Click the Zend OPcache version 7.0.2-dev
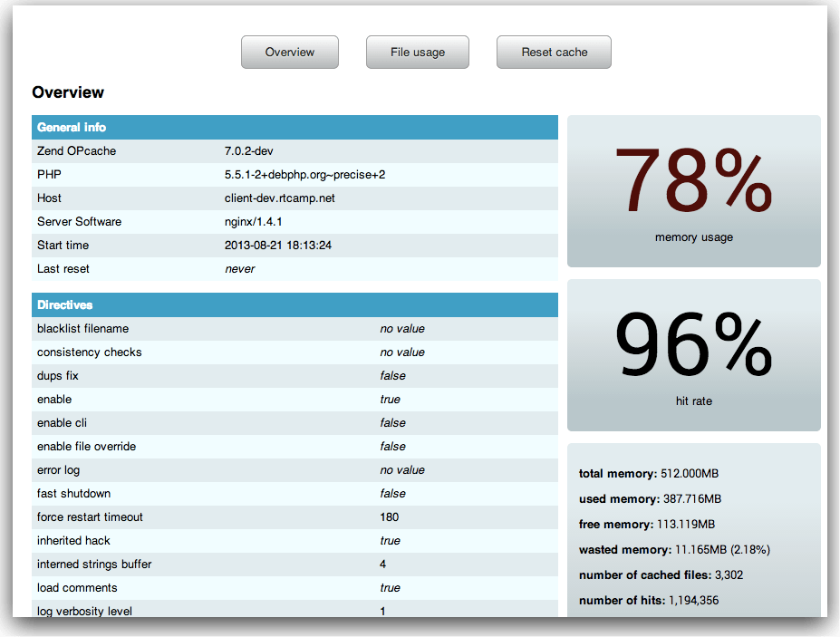 coord(248,151)
